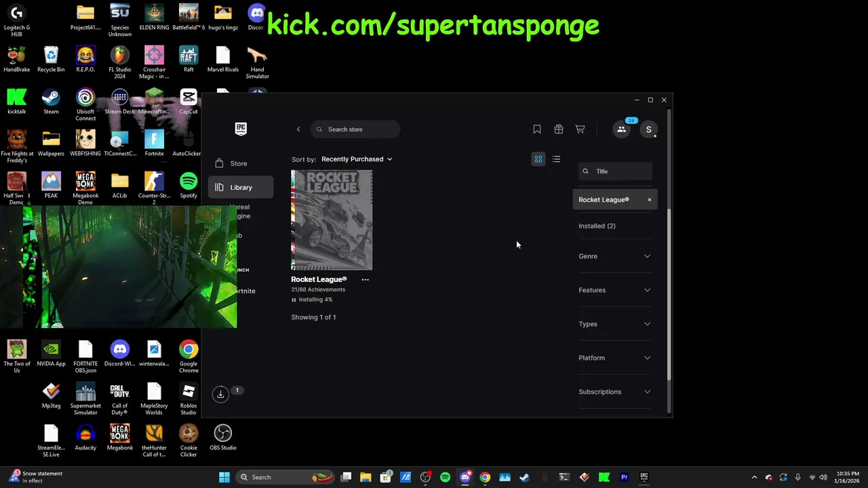The image size is (868, 488).
Task: Expand the Types filter
Action: pyautogui.click(x=614, y=324)
